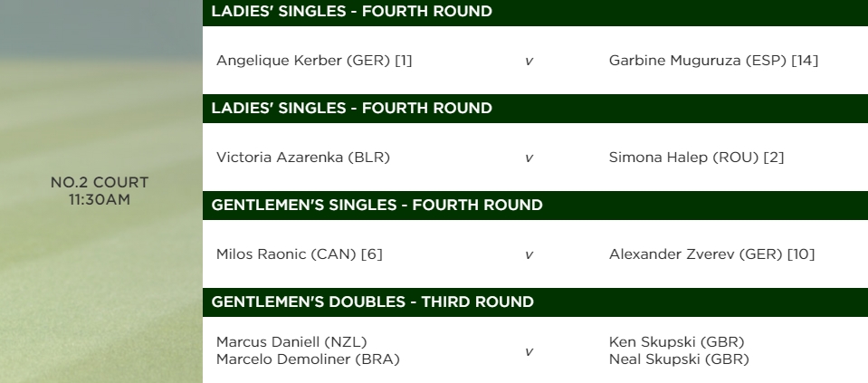Click Marcelo Demoliner's name
The width and height of the screenshot is (868, 383).
point(308,359)
